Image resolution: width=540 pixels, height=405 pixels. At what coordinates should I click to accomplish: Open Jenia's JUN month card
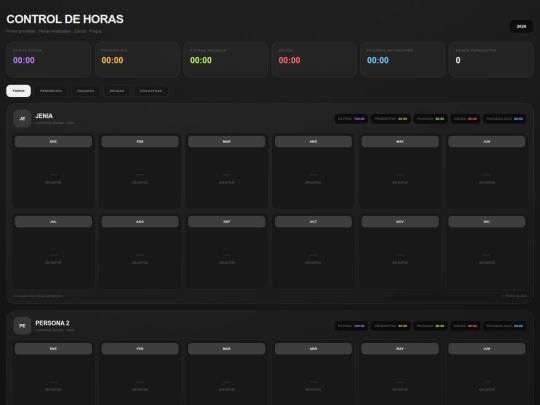click(x=487, y=171)
